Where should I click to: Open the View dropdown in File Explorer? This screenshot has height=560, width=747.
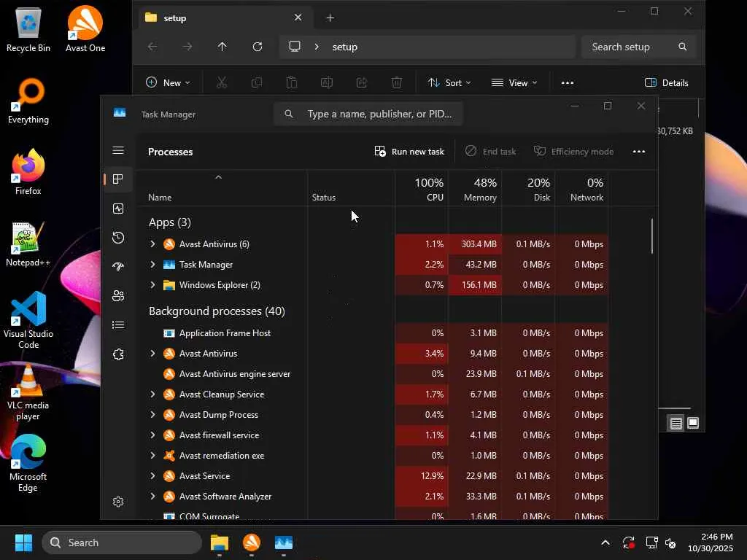[x=514, y=83]
